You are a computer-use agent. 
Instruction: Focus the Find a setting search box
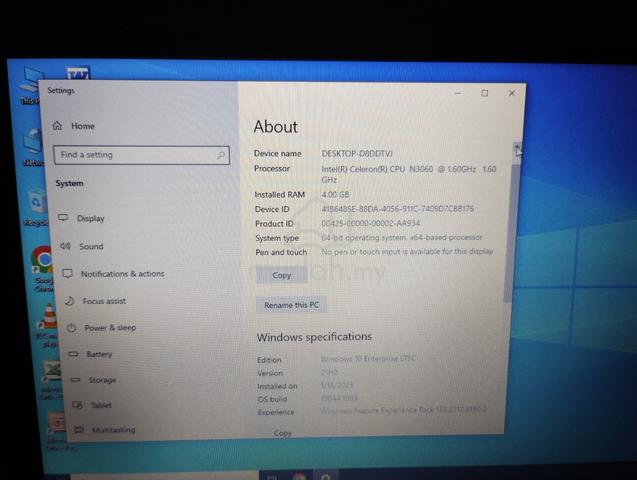pos(141,155)
